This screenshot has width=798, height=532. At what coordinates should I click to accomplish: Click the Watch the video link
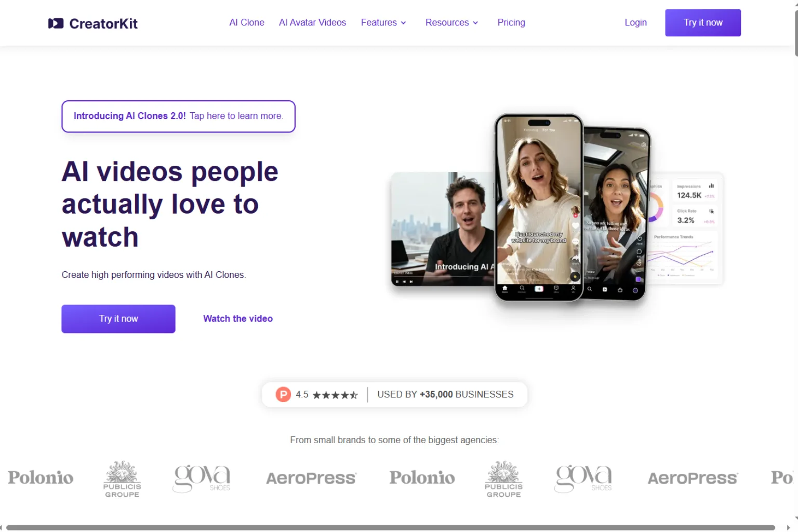[238, 318]
